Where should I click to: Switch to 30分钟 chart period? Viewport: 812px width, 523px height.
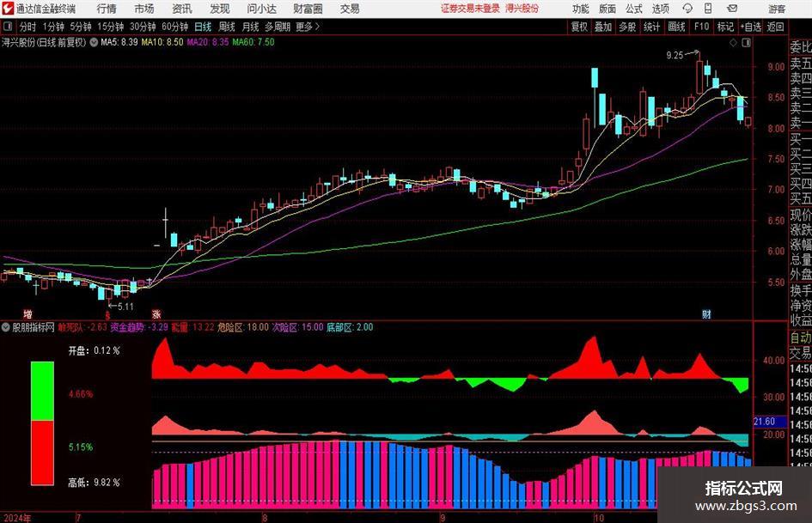click(143, 27)
